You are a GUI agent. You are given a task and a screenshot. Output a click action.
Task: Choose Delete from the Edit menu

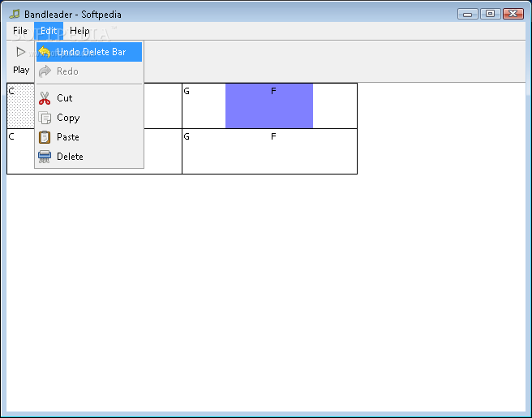pos(89,157)
